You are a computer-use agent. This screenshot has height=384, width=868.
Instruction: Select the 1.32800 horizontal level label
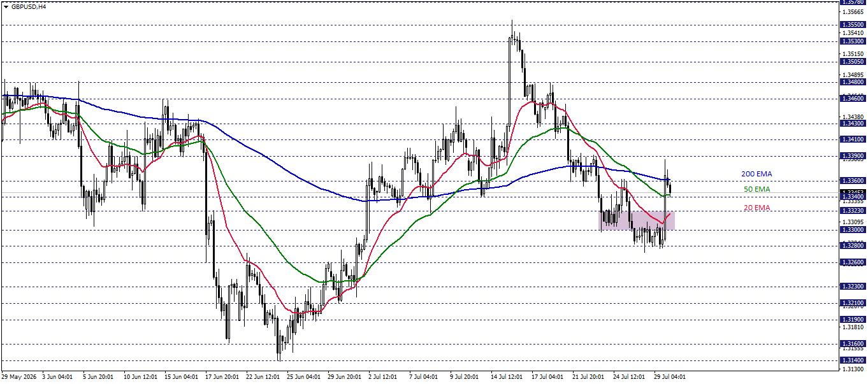pos(853,245)
